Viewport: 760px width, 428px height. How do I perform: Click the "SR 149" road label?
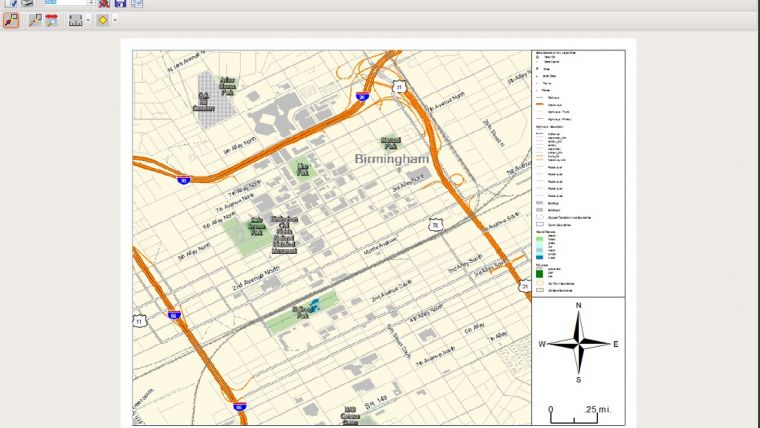click(x=376, y=401)
